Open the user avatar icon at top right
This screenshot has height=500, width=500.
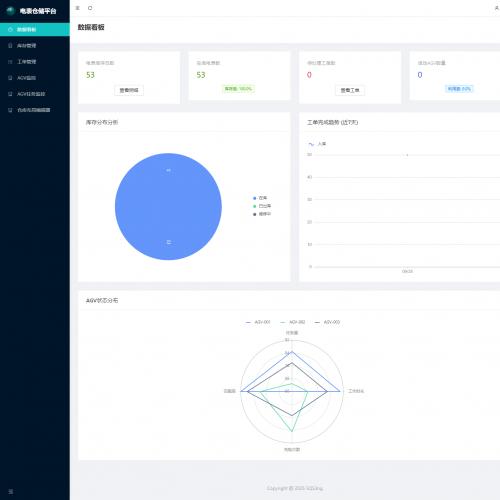click(497, 8)
